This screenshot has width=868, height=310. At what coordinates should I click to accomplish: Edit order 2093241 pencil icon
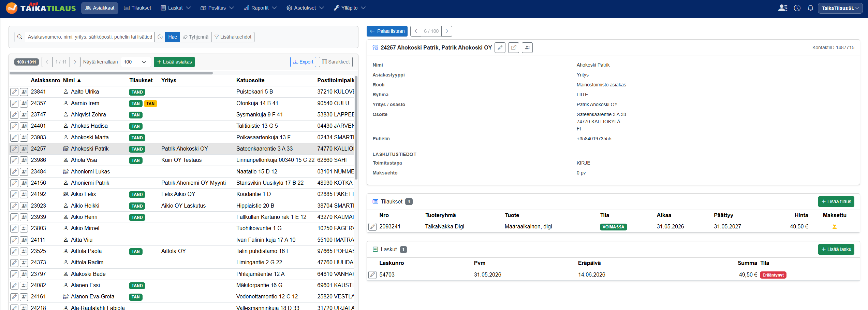coord(372,227)
